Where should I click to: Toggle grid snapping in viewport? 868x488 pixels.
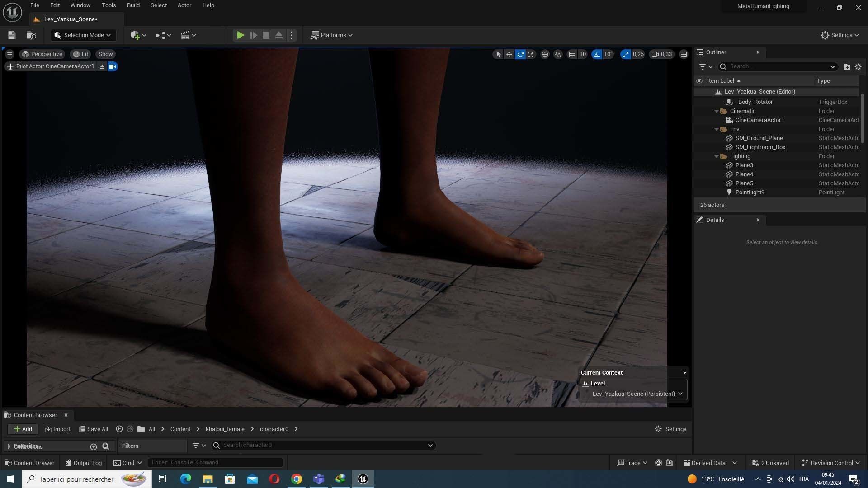coord(572,54)
